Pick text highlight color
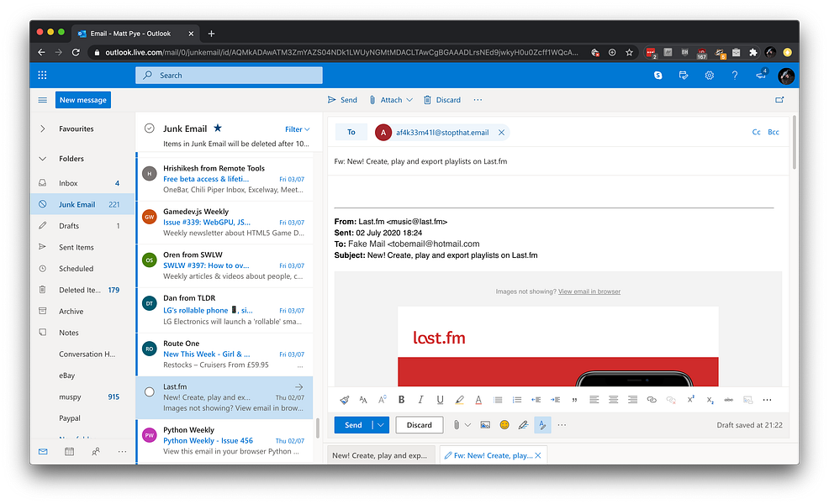829x504 pixels. pos(459,400)
